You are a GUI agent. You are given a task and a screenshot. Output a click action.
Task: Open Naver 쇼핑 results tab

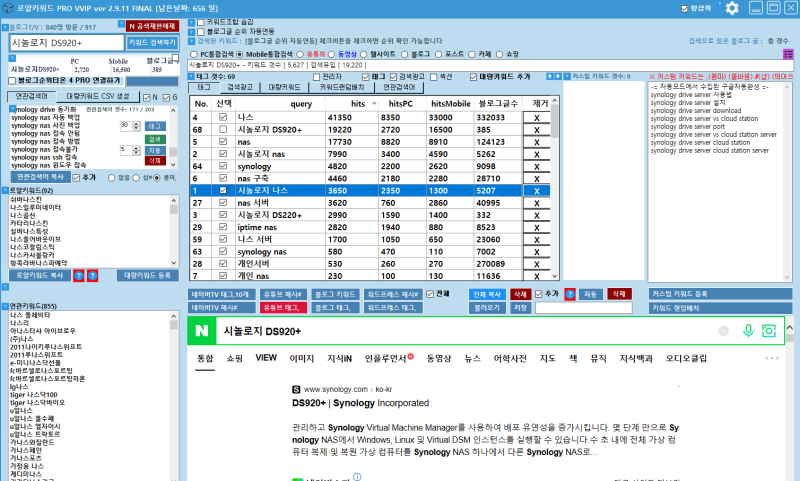pos(235,359)
